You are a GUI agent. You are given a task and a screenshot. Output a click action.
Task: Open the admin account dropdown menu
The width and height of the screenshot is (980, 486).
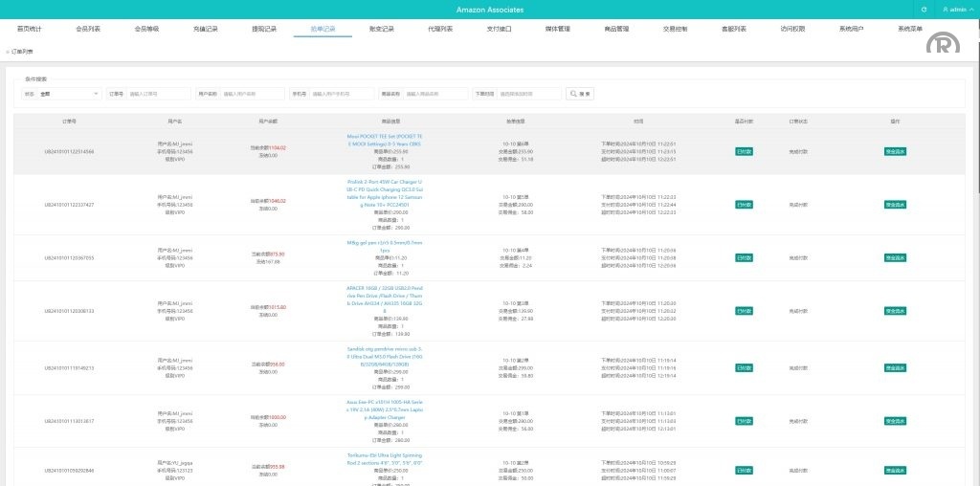click(x=959, y=10)
